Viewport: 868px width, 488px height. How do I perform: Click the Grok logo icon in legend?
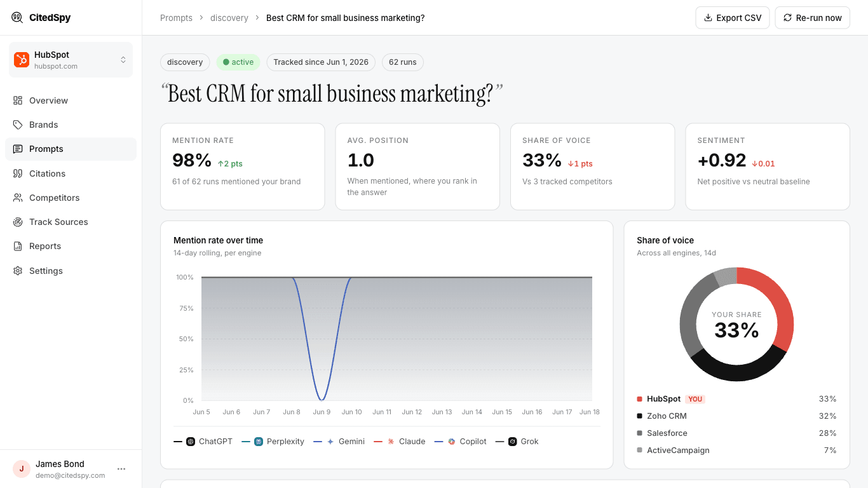click(x=513, y=442)
